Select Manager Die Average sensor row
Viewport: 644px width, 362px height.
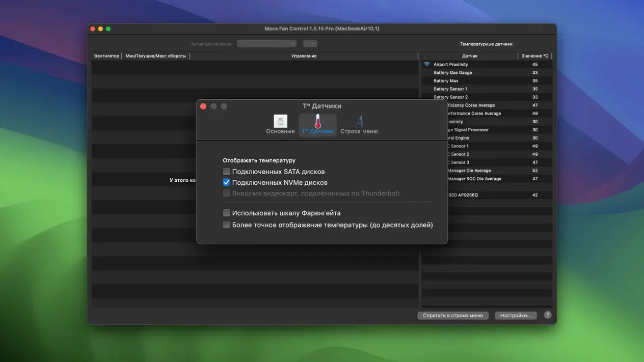500,171
